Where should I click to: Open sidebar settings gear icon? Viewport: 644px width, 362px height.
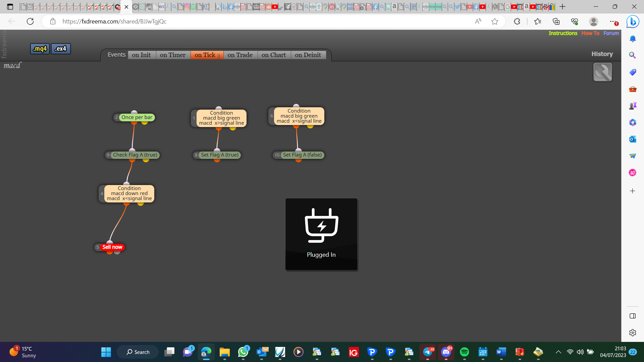tap(633, 333)
